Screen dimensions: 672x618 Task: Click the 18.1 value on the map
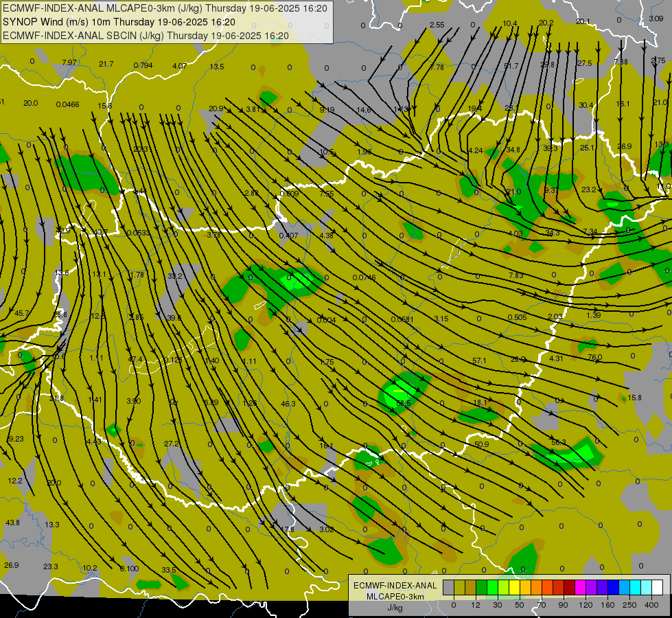tap(480, 402)
